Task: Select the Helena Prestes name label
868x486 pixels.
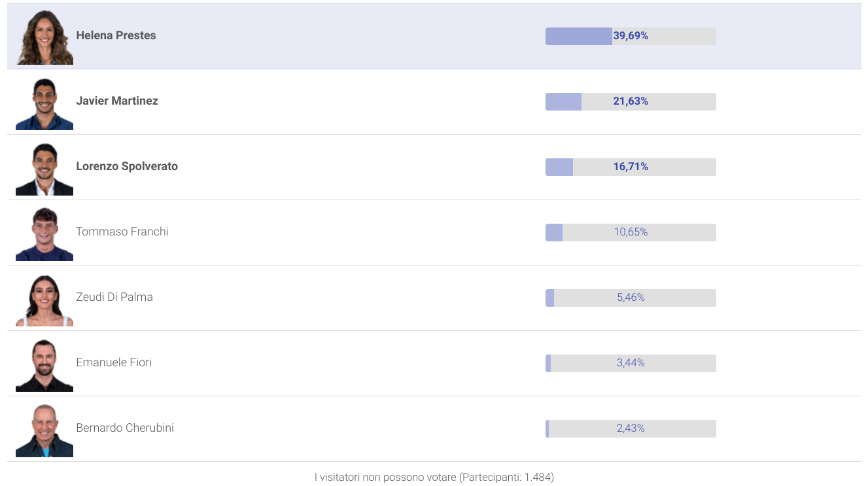Action: 116,35
